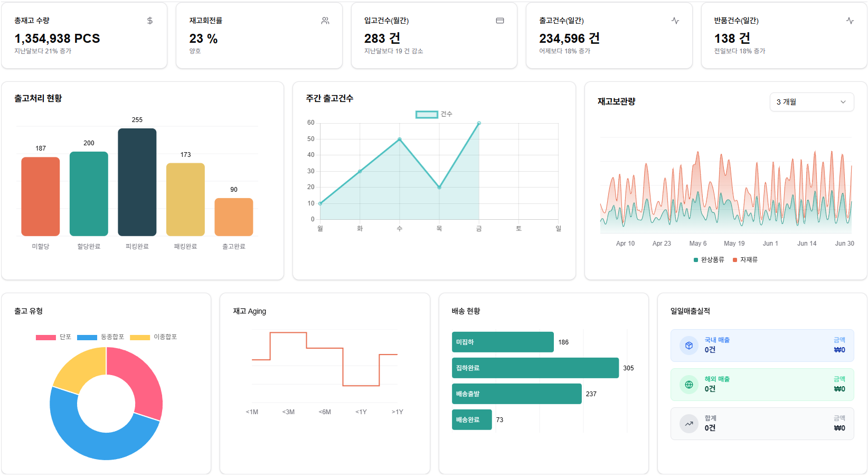Screen dimensions: 868x476
Task: Open the 국내 매출 sales row
Action: pos(762,346)
